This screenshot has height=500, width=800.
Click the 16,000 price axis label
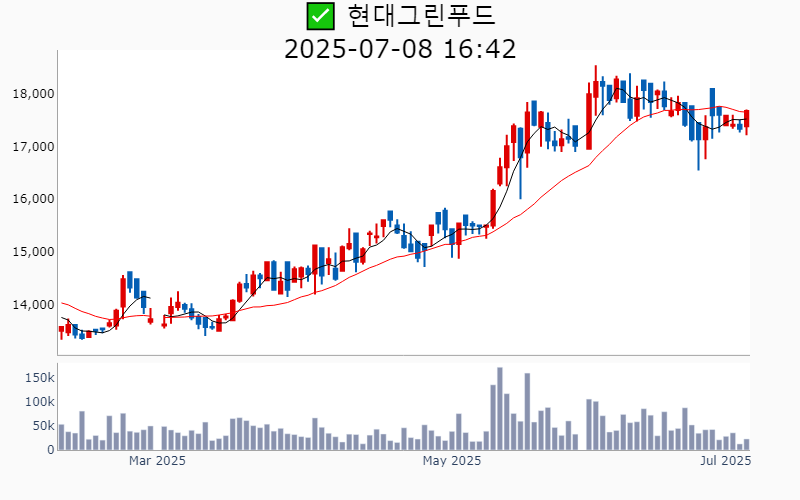[34, 199]
